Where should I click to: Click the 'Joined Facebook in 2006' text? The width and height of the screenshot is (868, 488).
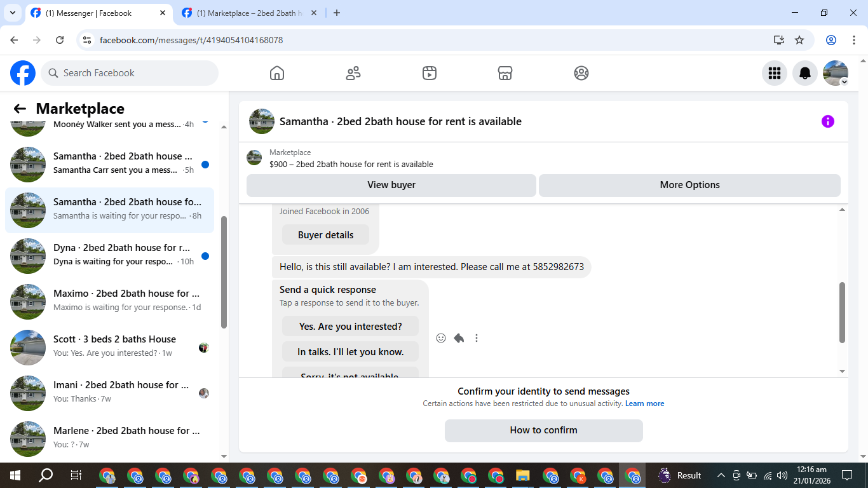click(324, 212)
